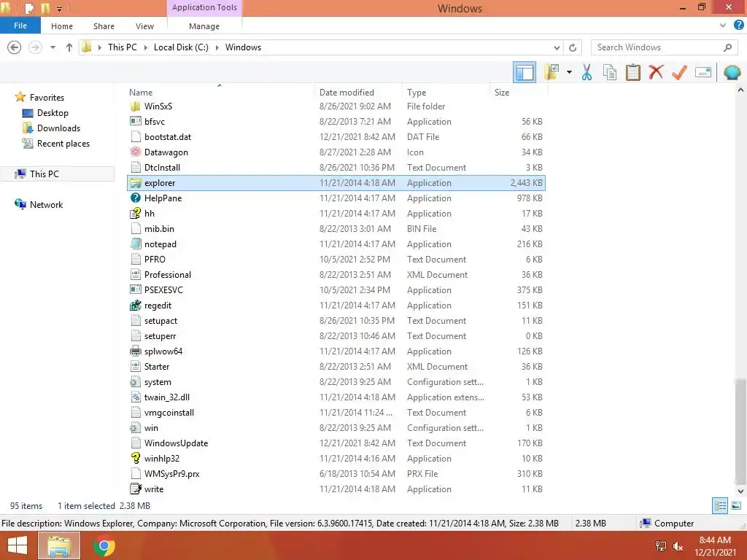The image size is (747, 560).
Task: Select the PSEXESVC application row
Action: 336,290
